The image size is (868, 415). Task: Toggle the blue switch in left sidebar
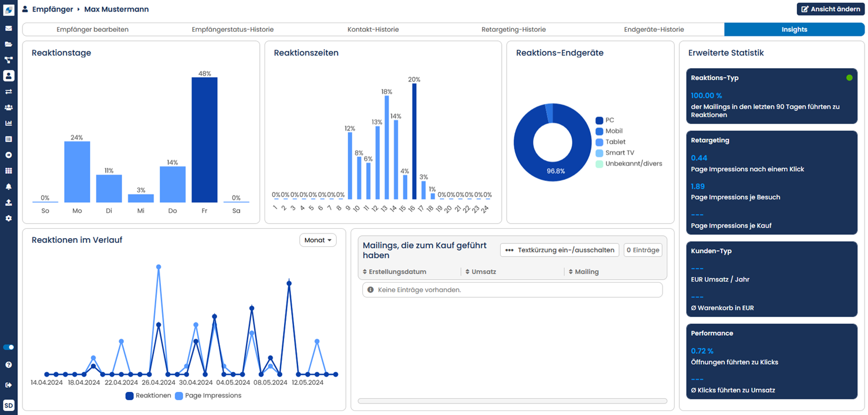click(x=9, y=347)
